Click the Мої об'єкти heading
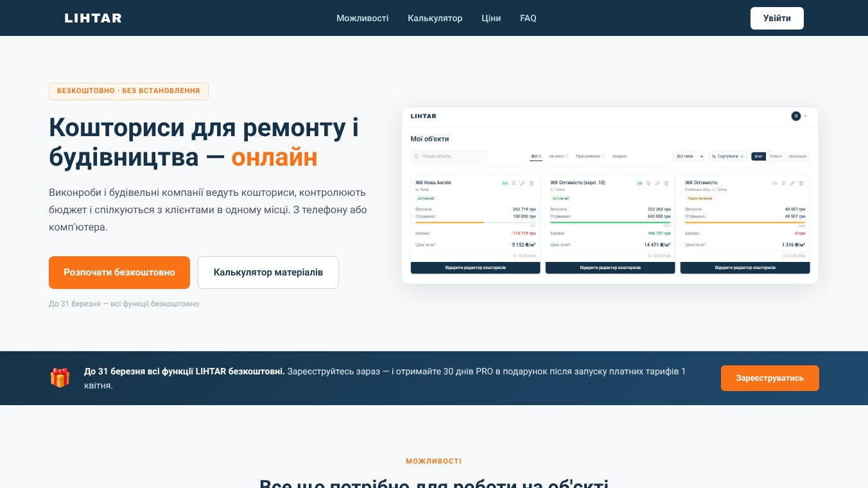The width and height of the screenshot is (868, 488). (430, 139)
